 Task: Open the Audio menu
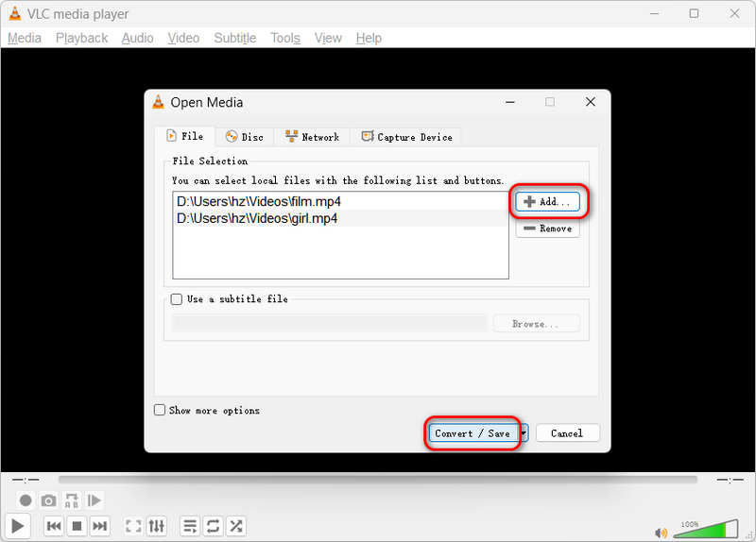137,38
